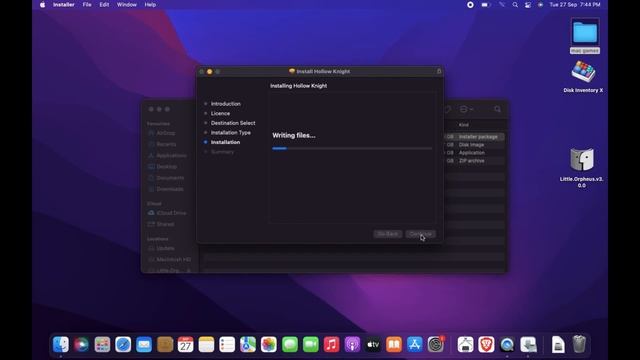Open Maps from the dock

[x=248, y=344]
